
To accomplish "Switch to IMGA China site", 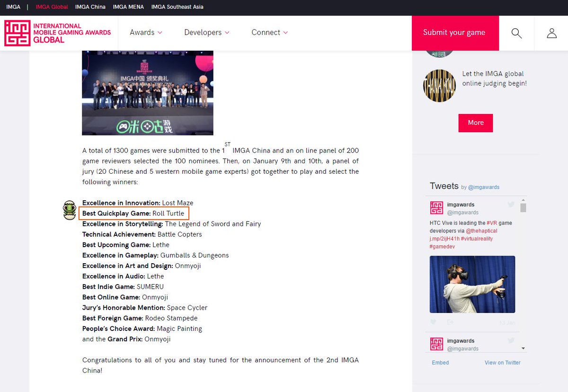I will 90,7.
